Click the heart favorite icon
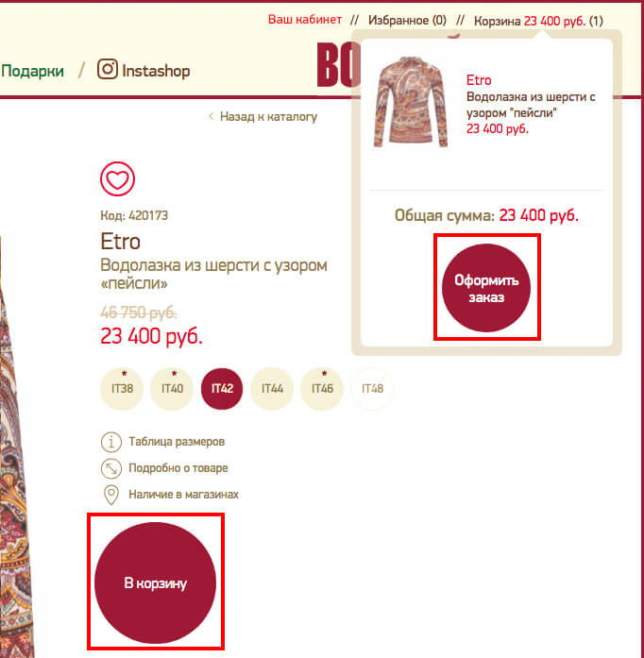The height and width of the screenshot is (658, 644). [x=117, y=178]
